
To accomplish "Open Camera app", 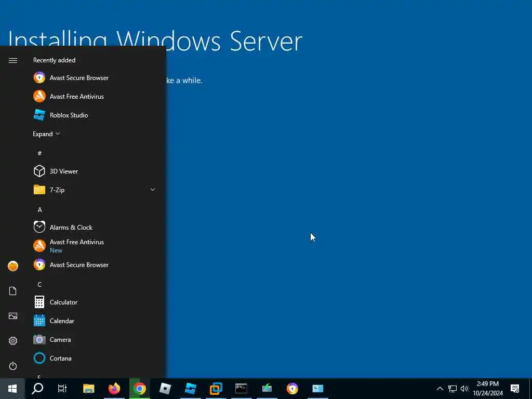I will click(96, 339).
